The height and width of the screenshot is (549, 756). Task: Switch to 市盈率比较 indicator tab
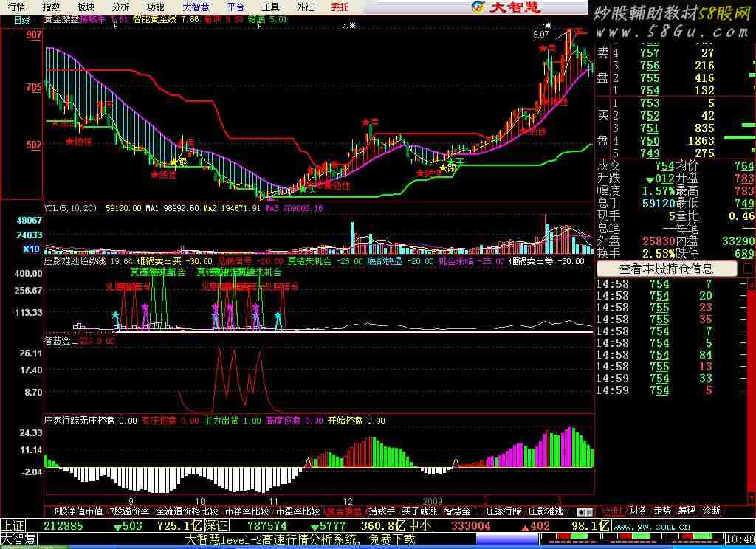298,511
